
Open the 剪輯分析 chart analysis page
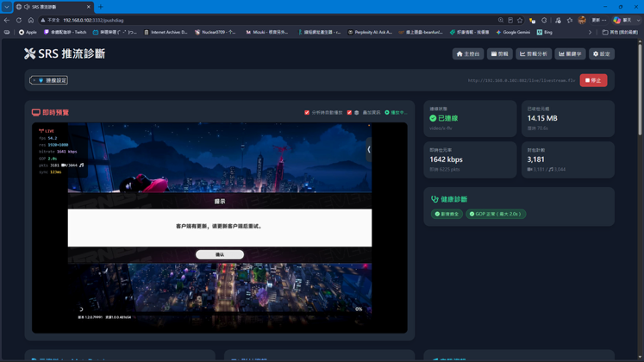pos(534,53)
